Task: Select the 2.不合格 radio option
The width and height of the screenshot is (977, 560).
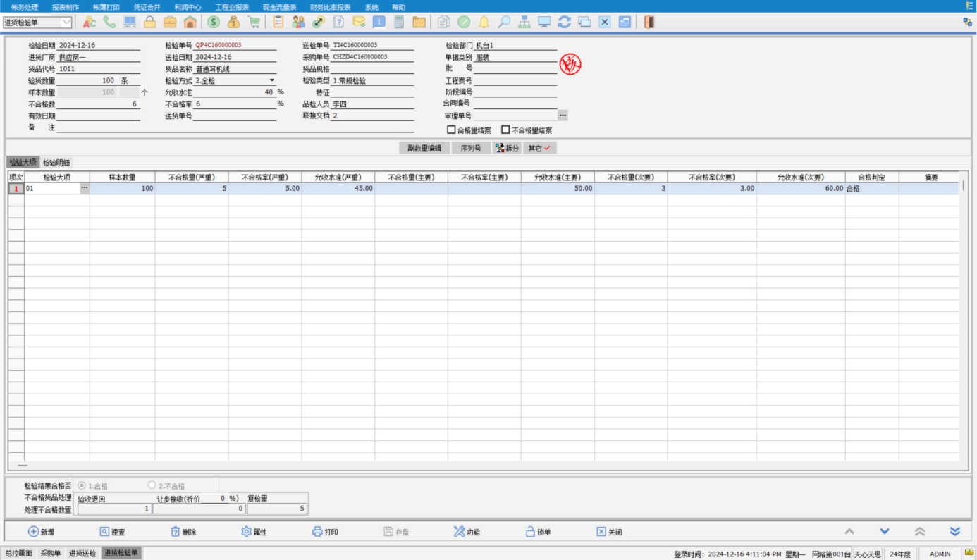Action: tap(152, 485)
